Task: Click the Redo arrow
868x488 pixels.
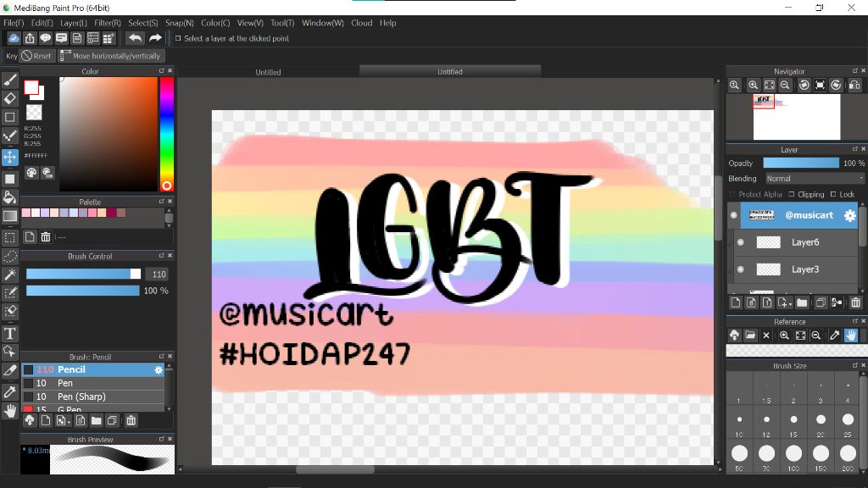Action: [x=156, y=38]
